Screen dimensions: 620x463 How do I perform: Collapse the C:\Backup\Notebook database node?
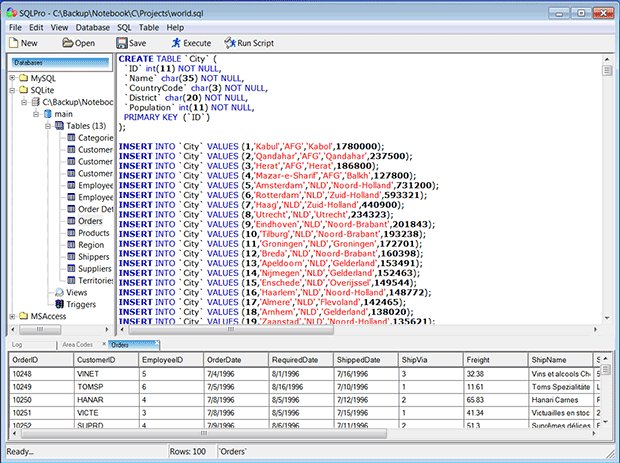pyautogui.click(x=24, y=102)
